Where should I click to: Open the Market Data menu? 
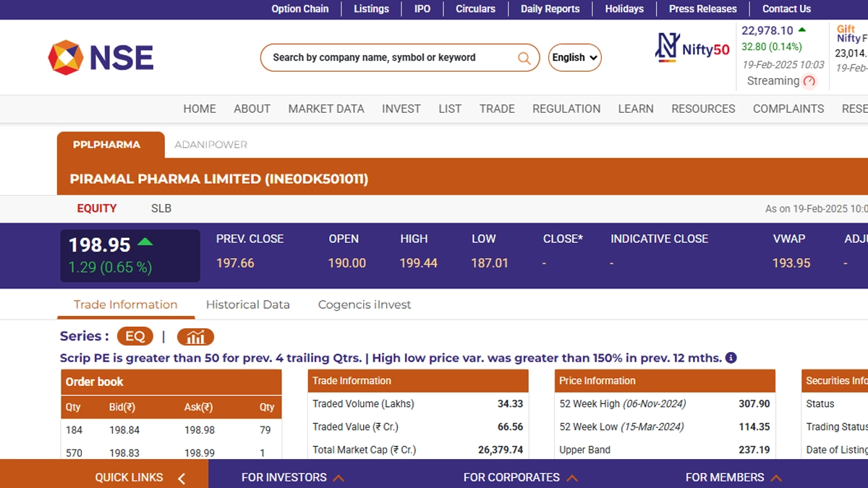tap(326, 108)
